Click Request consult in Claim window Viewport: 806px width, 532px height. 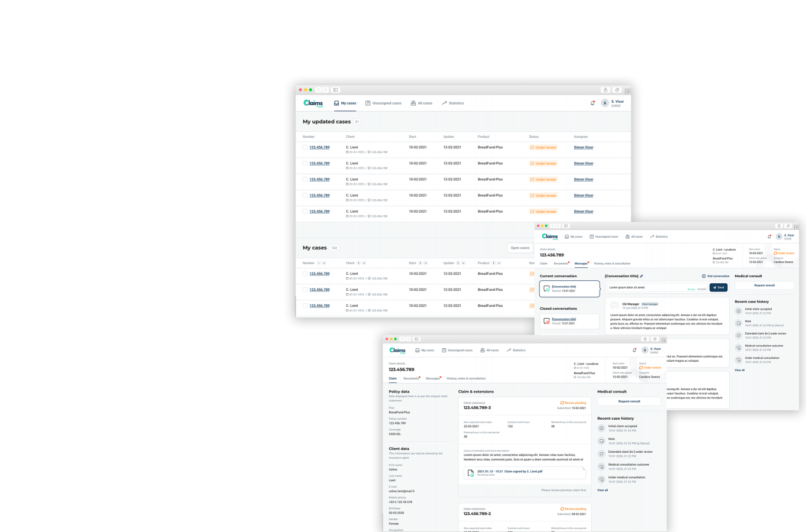pyautogui.click(x=629, y=401)
